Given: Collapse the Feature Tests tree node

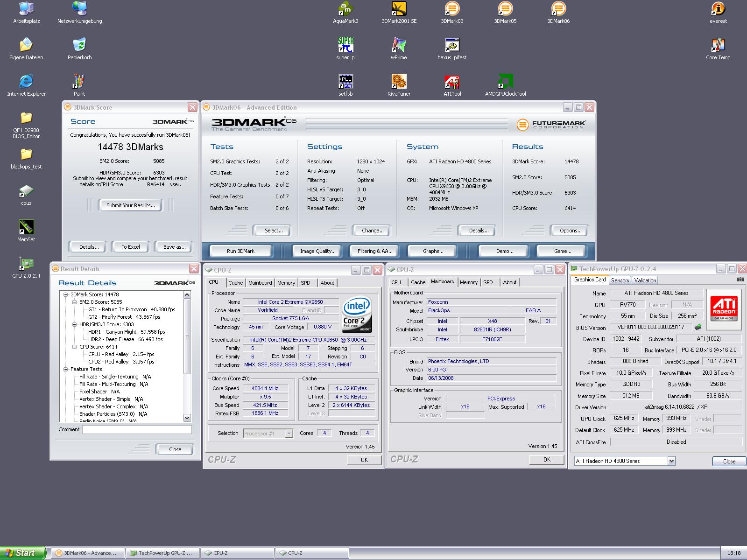Looking at the screenshot, I should [66, 369].
